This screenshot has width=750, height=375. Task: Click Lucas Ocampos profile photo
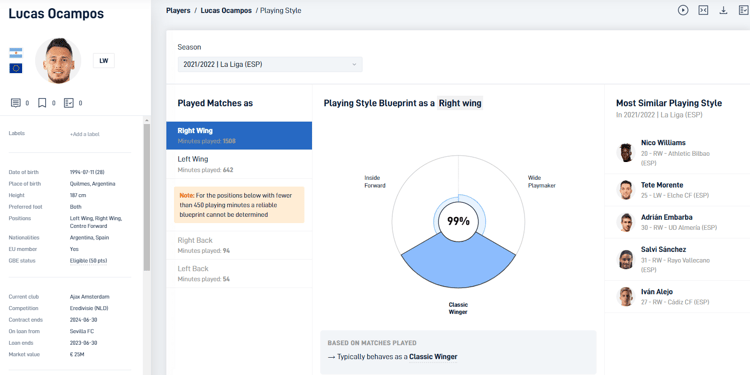[58, 61]
